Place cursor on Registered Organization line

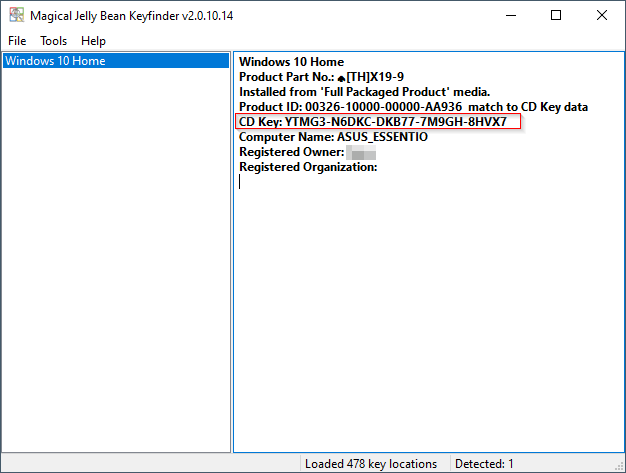(x=308, y=167)
